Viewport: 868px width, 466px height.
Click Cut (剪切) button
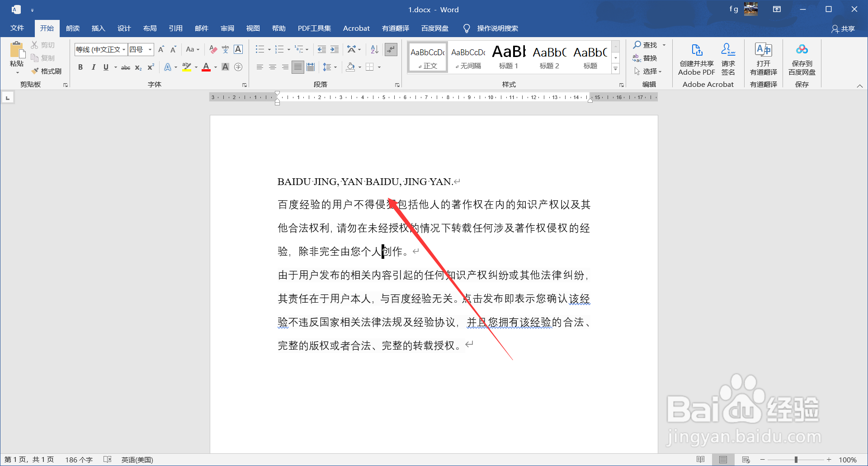pos(42,45)
